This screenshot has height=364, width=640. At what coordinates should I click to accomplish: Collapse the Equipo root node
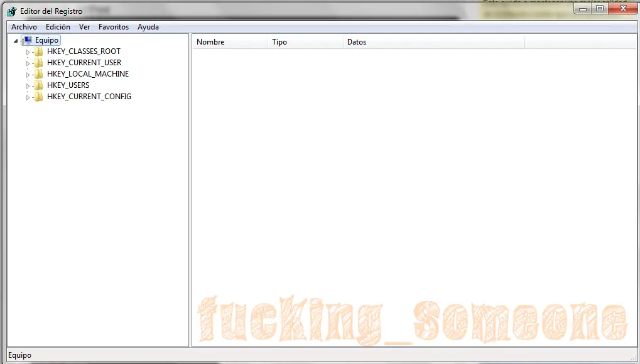[16, 41]
